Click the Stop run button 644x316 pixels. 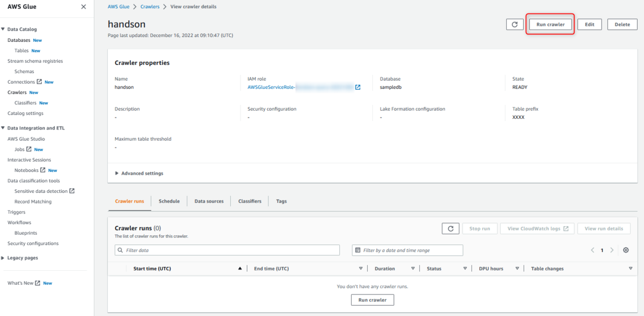480,228
